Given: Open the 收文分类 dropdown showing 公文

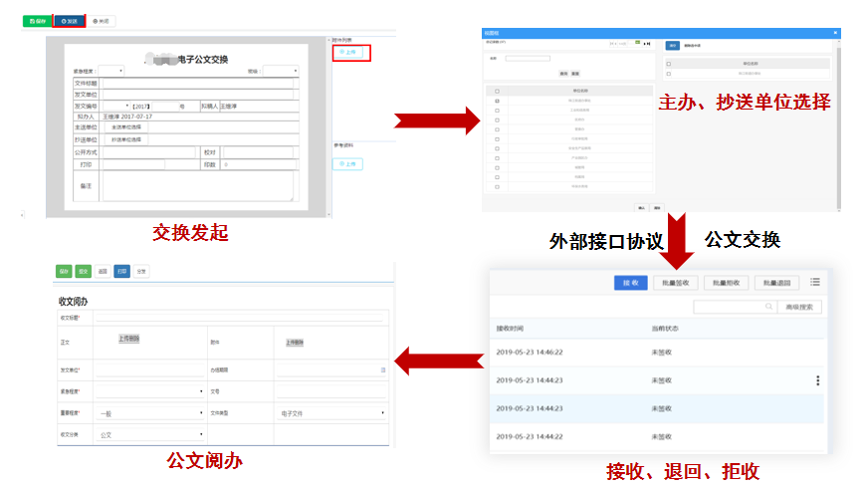Looking at the screenshot, I should pos(151,435).
